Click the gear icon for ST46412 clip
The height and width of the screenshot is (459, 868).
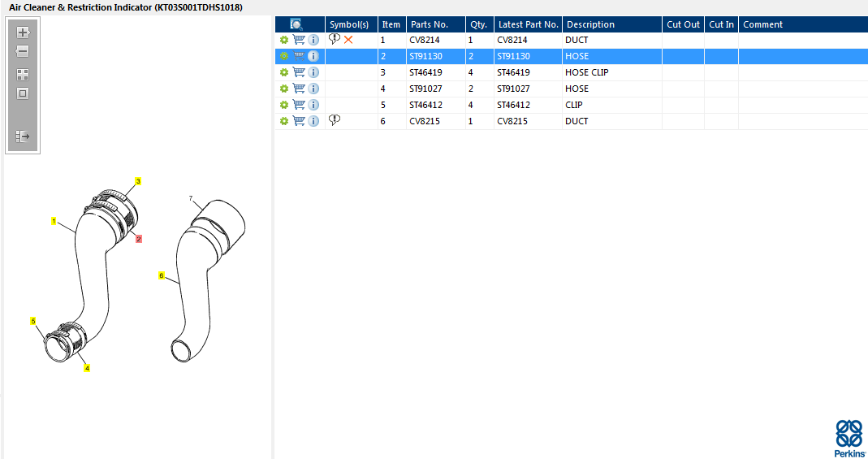point(284,105)
